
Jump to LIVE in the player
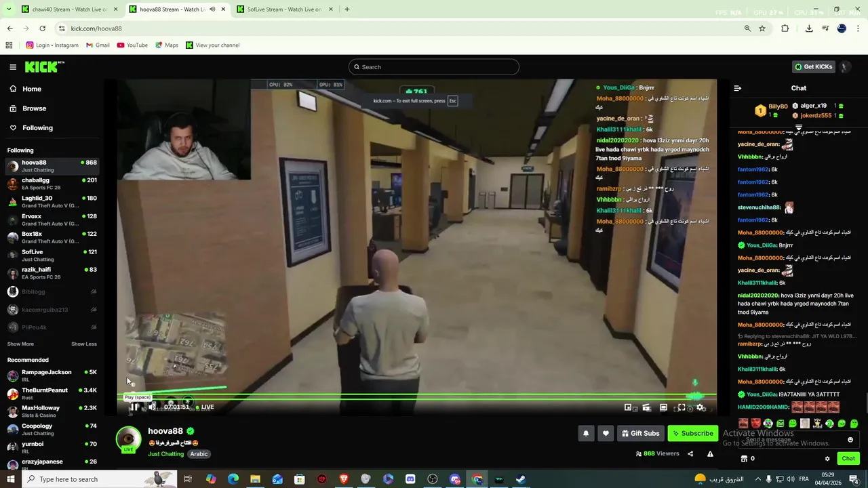coord(205,407)
